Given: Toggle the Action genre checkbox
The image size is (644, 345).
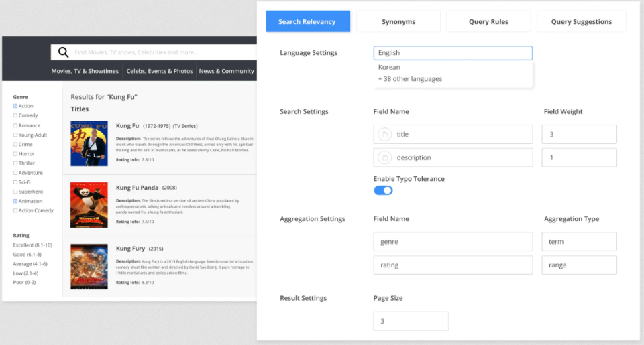Looking at the screenshot, I should (15, 106).
